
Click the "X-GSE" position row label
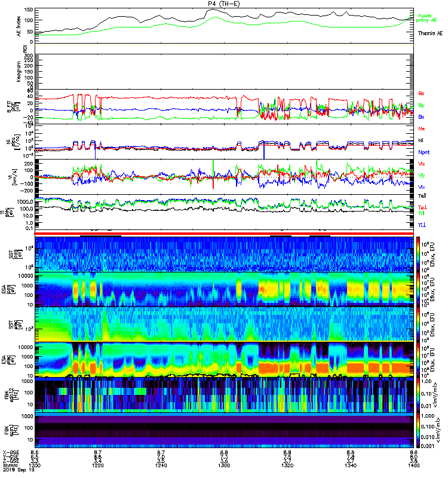click(x=11, y=453)
